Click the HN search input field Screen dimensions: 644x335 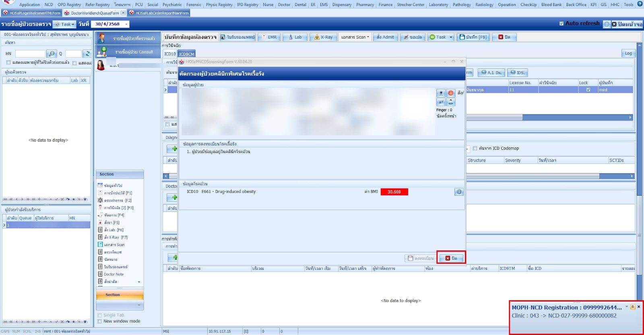pos(30,54)
